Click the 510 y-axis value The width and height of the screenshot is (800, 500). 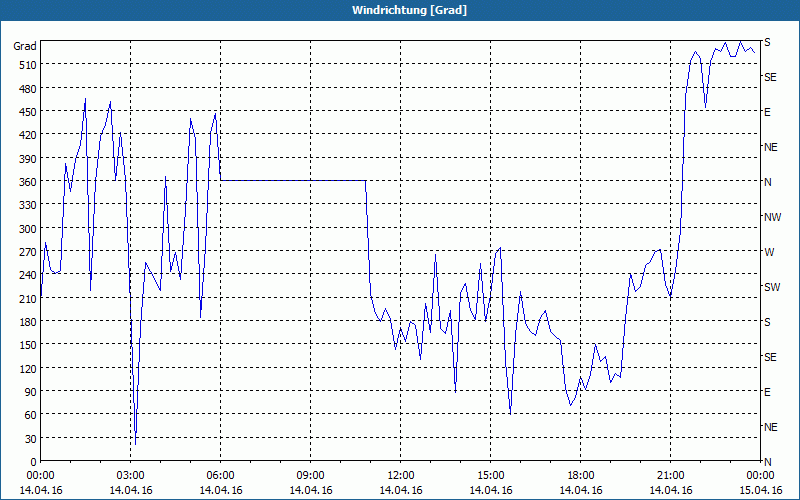tap(29, 65)
